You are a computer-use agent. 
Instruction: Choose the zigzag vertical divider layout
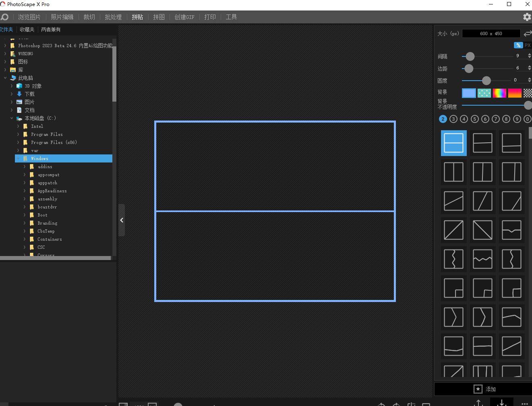pyautogui.click(x=453, y=259)
